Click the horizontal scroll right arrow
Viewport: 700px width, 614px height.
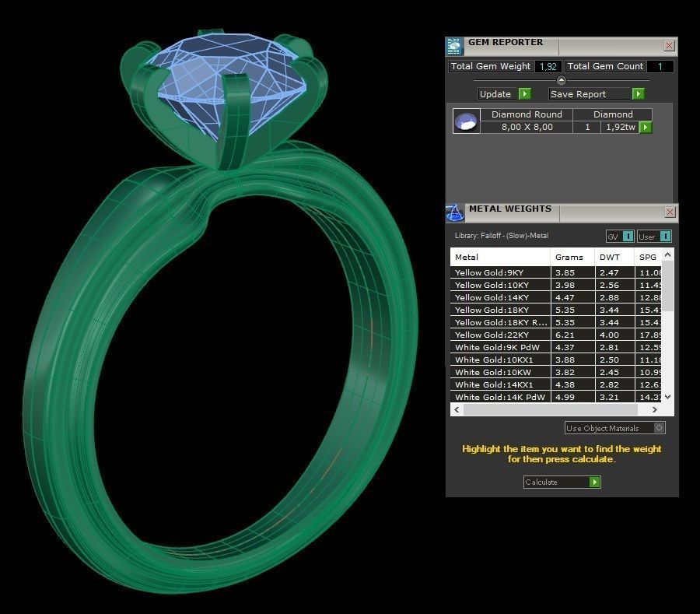pos(654,409)
